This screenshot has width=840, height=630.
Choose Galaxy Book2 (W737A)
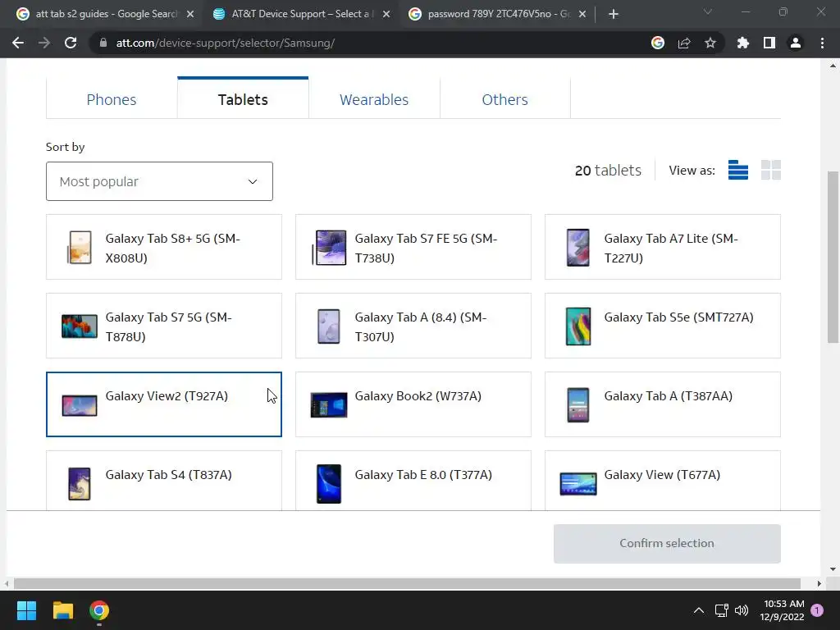pos(413,404)
